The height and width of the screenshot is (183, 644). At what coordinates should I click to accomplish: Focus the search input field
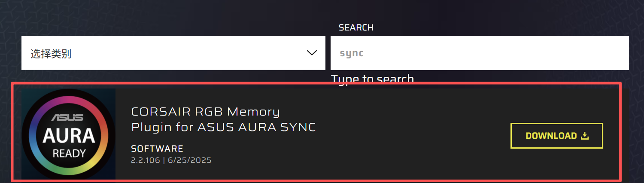coord(480,53)
